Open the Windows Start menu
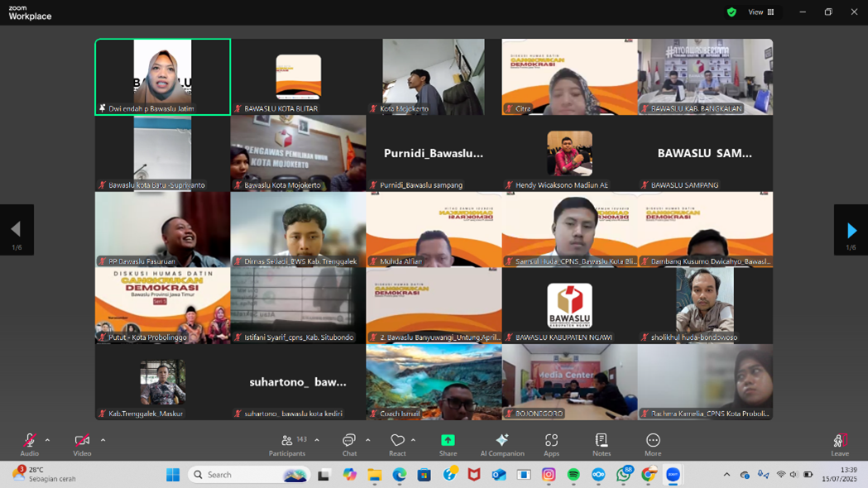 coord(173,475)
